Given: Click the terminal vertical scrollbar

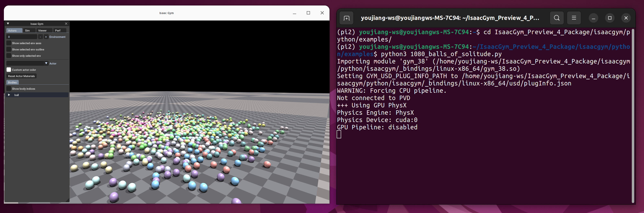Looking at the screenshot, I should (x=633, y=116).
